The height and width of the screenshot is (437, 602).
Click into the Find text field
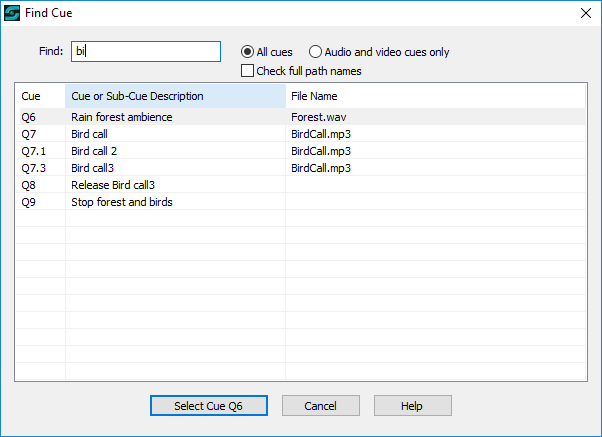[146, 51]
